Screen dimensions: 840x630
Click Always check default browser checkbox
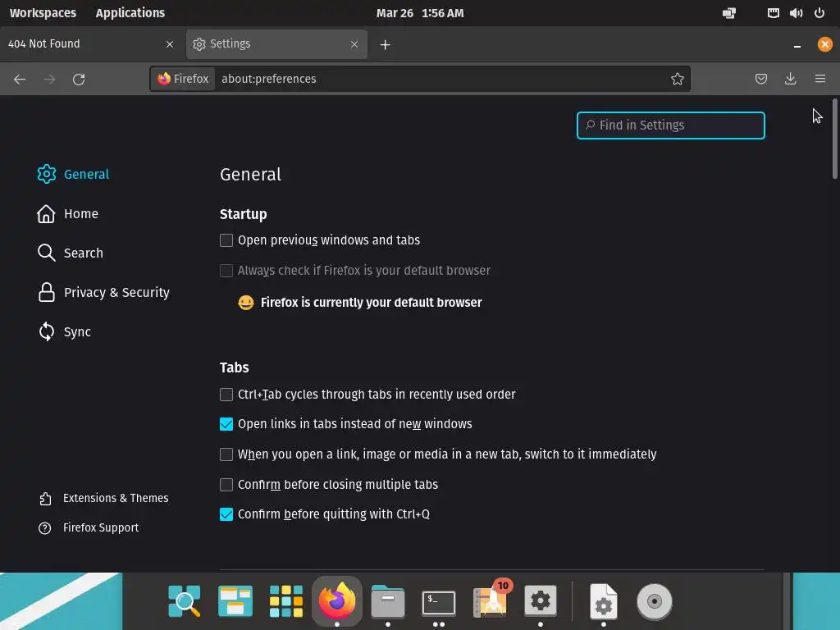tap(226, 271)
